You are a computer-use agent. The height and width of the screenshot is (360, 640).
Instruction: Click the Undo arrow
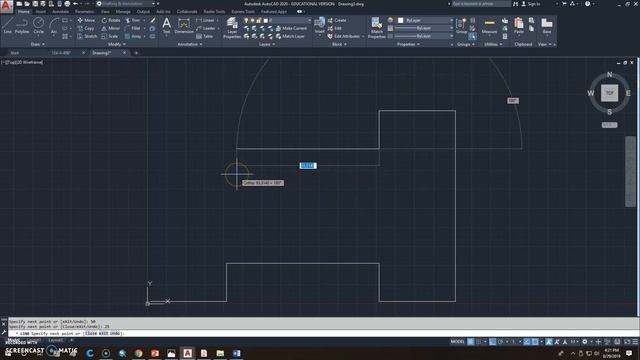click(76, 4)
